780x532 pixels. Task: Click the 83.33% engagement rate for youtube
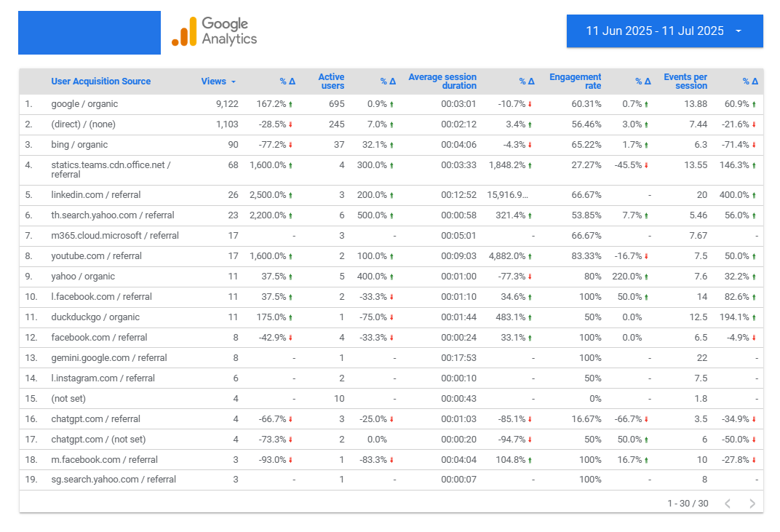[x=586, y=256]
